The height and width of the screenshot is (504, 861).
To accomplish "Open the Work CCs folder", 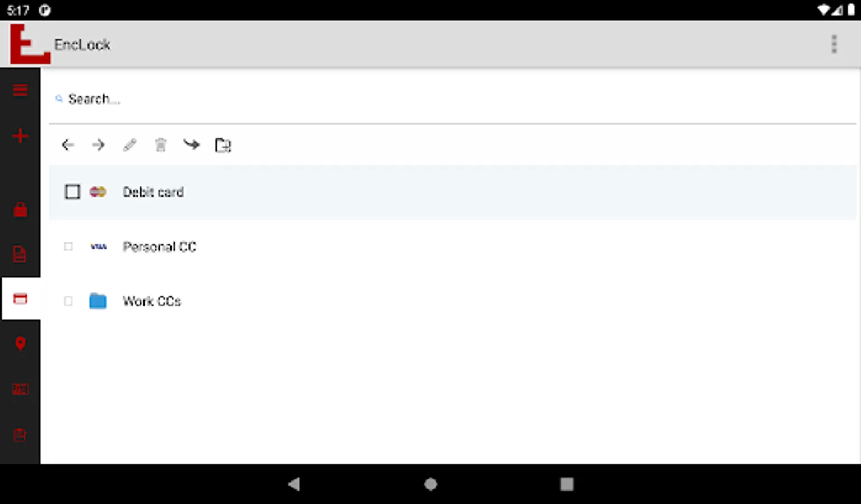I will [x=152, y=301].
